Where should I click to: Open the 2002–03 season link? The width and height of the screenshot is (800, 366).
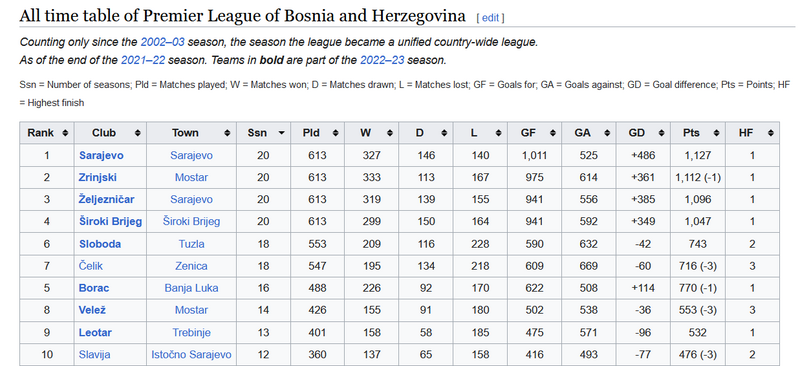tap(162, 42)
